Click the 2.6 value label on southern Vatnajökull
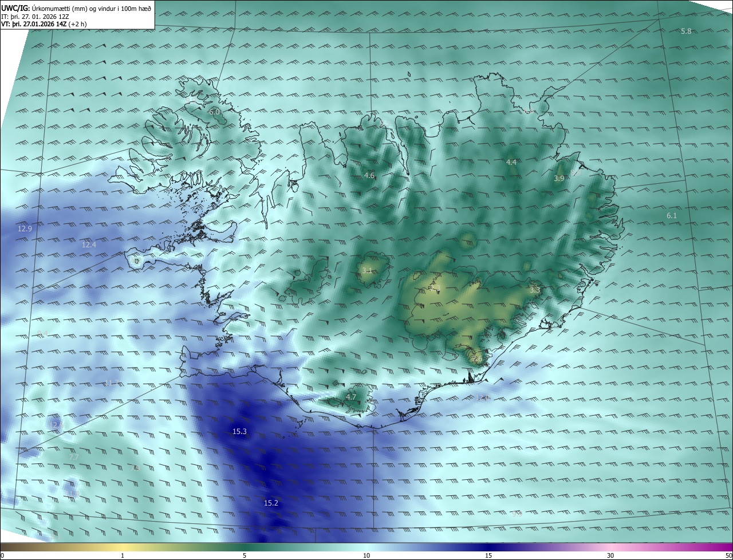733x560 pixels. 478,359
